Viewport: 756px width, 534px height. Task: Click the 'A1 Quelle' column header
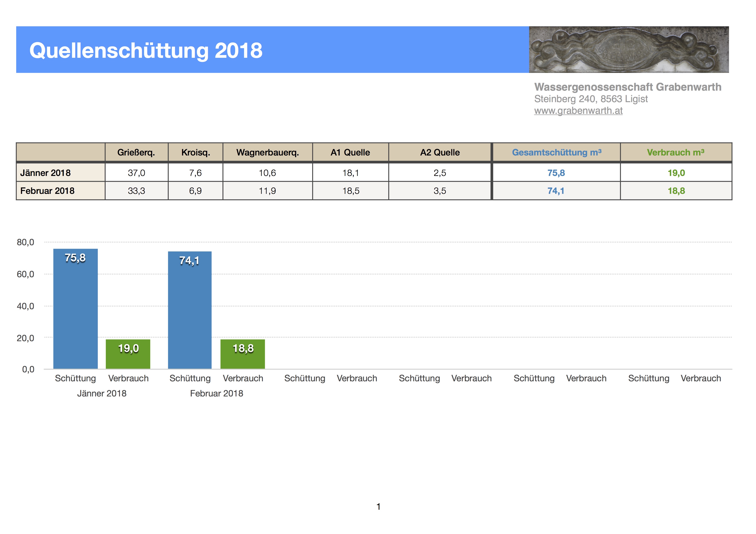pyautogui.click(x=350, y=152)
